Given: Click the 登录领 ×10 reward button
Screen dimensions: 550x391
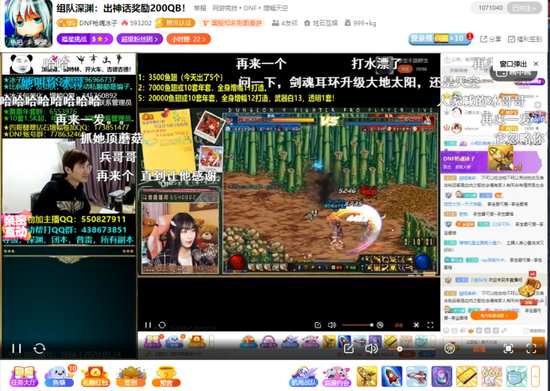Looking at the screenshot, I should (x=440, y=39).
